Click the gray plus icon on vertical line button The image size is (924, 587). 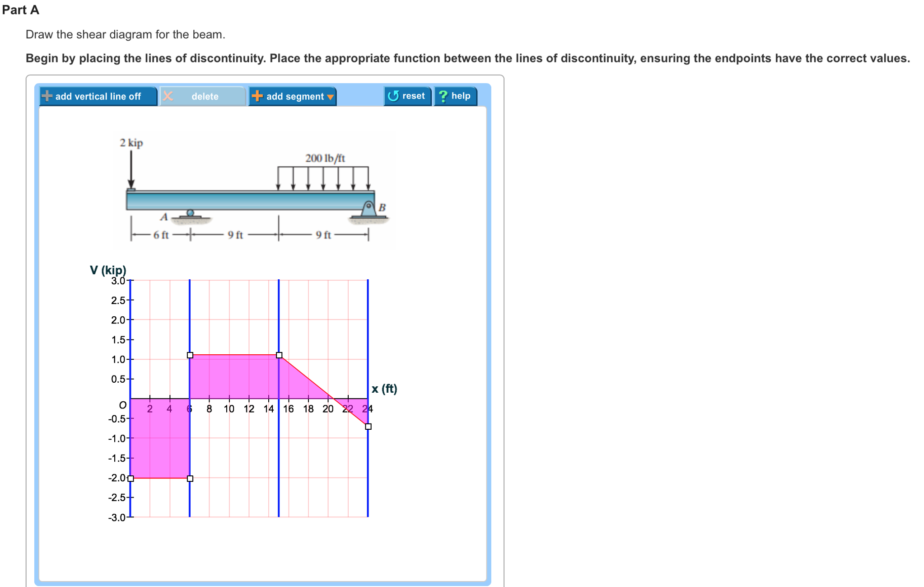tap(47, 96)
